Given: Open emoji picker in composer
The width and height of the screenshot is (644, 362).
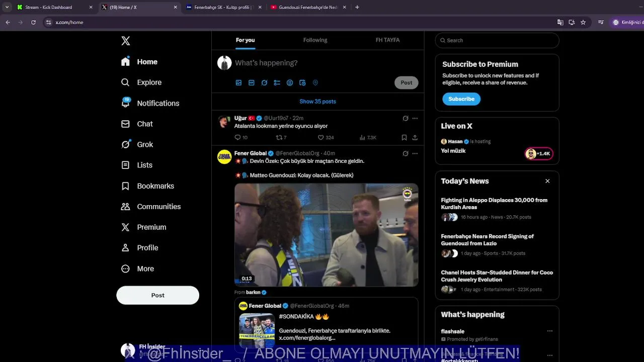Looking at the screenshot, I should (x=290, y=83).
